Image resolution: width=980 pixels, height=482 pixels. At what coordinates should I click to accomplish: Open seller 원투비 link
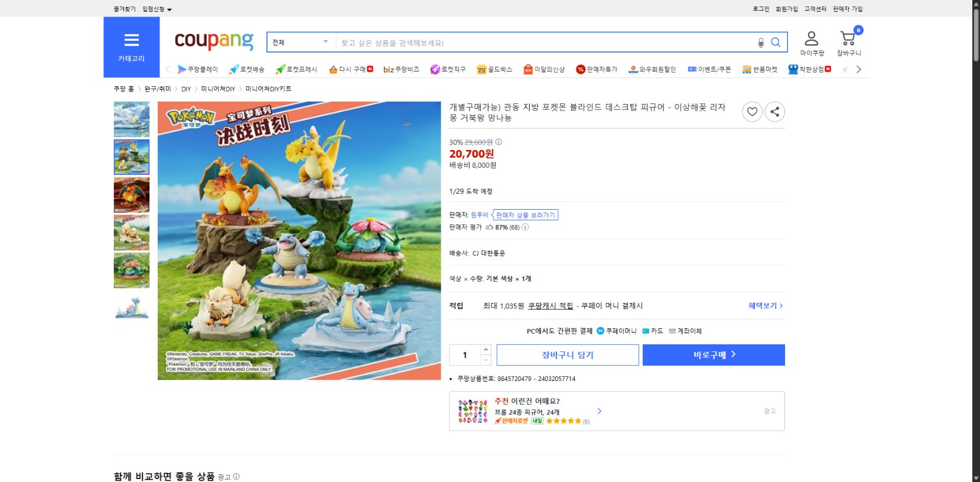(480, 215)
